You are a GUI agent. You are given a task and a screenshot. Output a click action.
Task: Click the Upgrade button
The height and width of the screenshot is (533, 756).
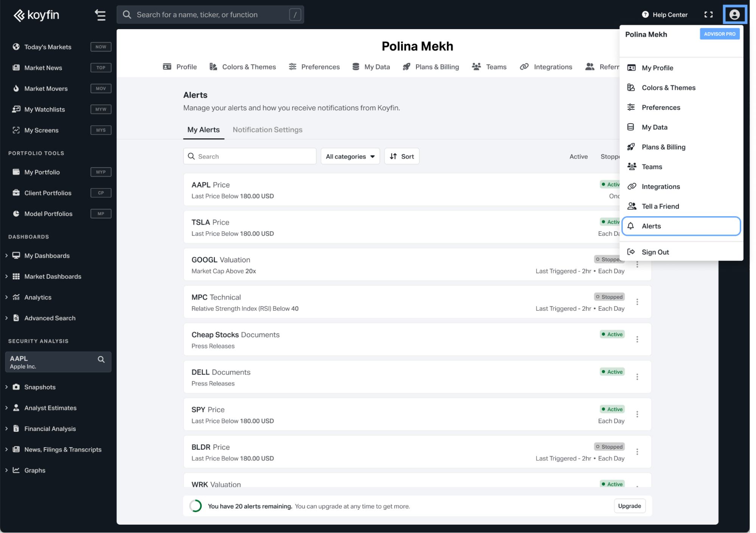629,506
